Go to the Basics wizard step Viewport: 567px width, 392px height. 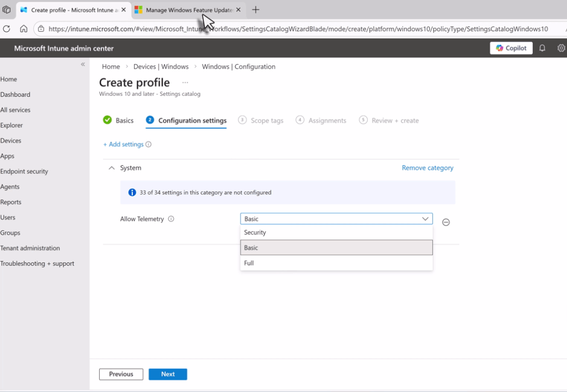(x=118, y=120)
